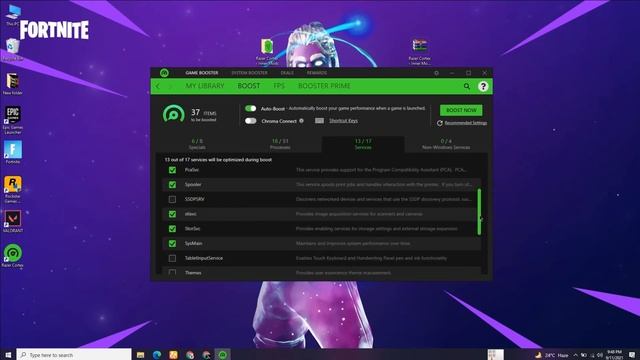Open notification center icon in taskbar
The width and height of the screenshot is (640, 360).
pyautogui.click(x=632, y=355)
